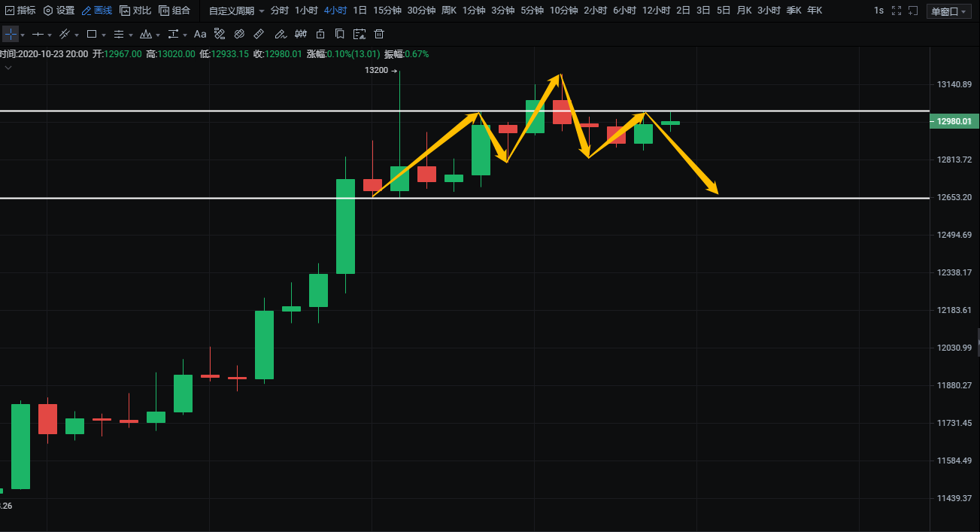Switch to the 1小时 timeframe

tap(306, 11)
